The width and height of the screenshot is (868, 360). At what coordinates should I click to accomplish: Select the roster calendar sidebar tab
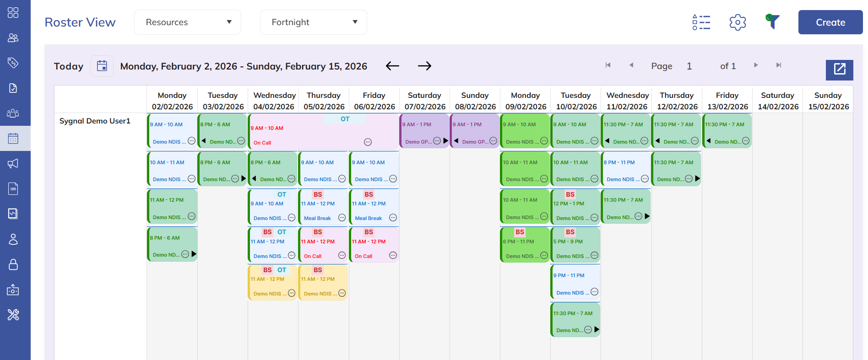[13, 139]
